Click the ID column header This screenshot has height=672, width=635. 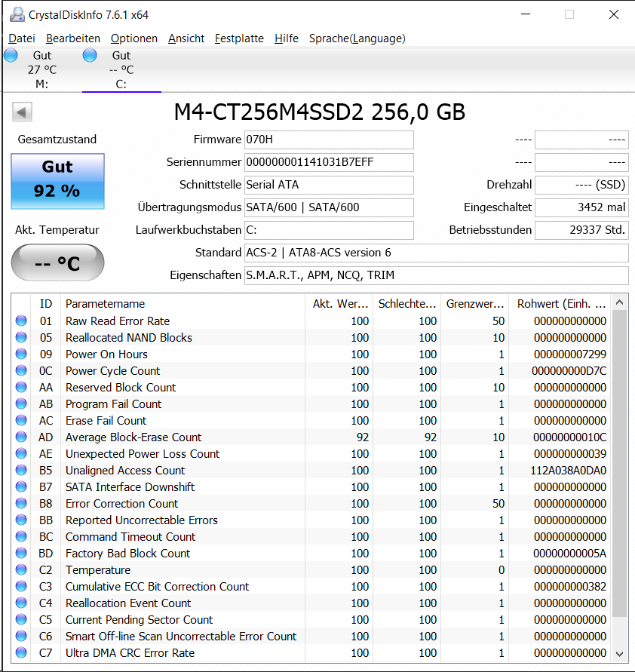click(46, 303)
